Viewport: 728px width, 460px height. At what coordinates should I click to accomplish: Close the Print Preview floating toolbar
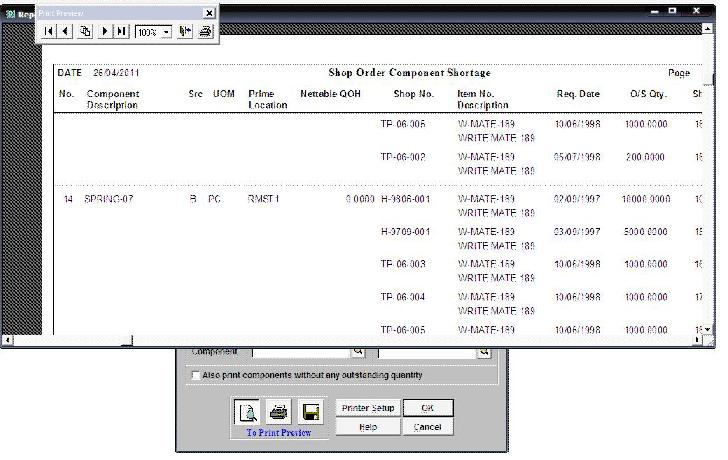[x=208, y=13]
